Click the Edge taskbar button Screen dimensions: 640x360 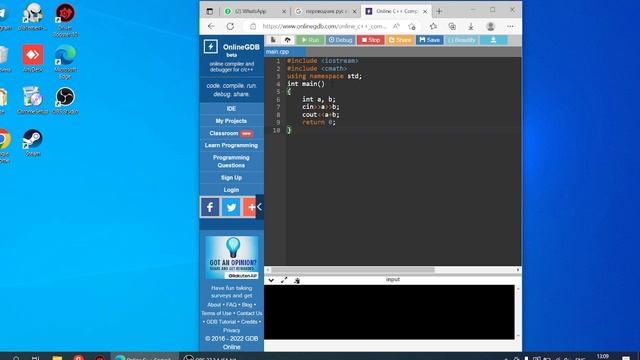point(144,357)
